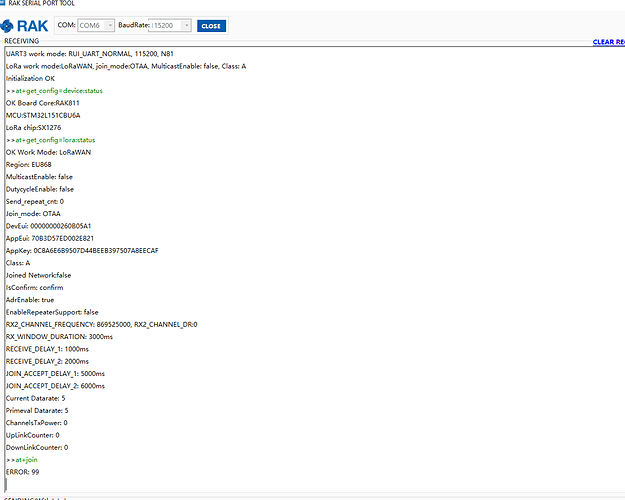Select the ERROR: 99 response line
Image resolution: width=625 pixels, height=500 pixels.
pos(22,471)
